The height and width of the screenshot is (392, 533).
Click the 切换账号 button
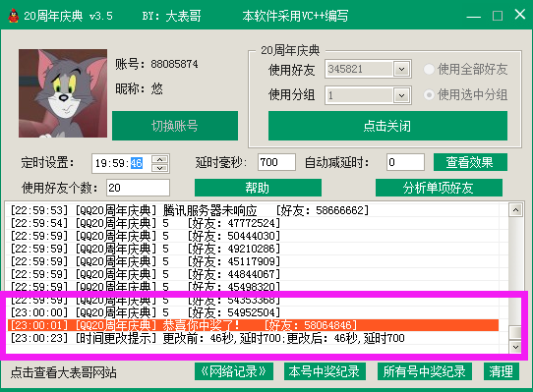175,126
